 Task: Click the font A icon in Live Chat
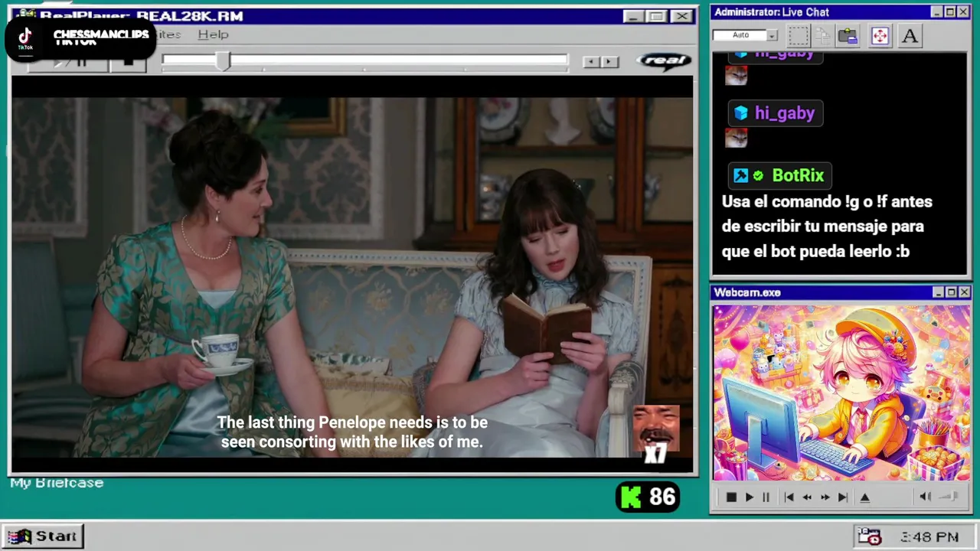(910, 35)
